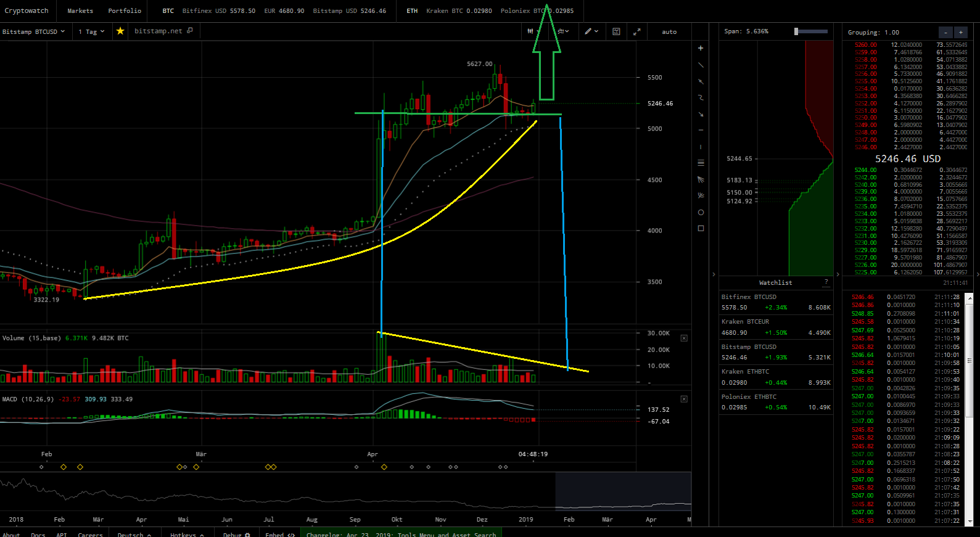Image resolution: width=980 pixels, height=537 pixels.
Task: Adjust the depth Span slider handle
Action: [796, 31]
